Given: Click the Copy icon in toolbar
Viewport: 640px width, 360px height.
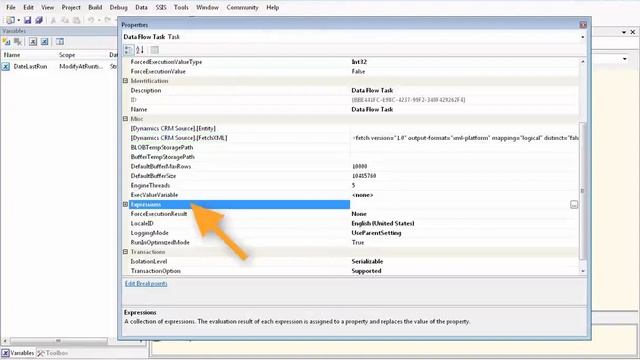Looking at the screenshot, I should pyautogui.click(x=65, y=20).
